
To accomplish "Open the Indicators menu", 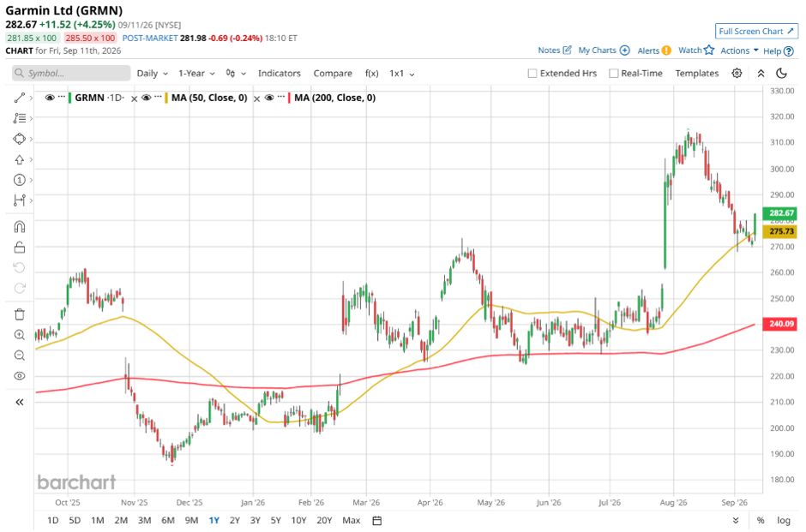I will (x=280, y=74).
